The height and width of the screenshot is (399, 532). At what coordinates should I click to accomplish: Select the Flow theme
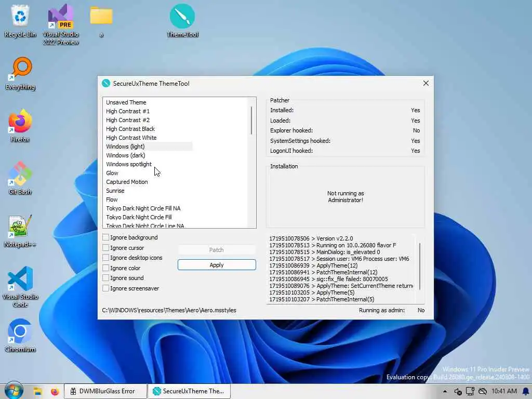[x=112, y=199]
